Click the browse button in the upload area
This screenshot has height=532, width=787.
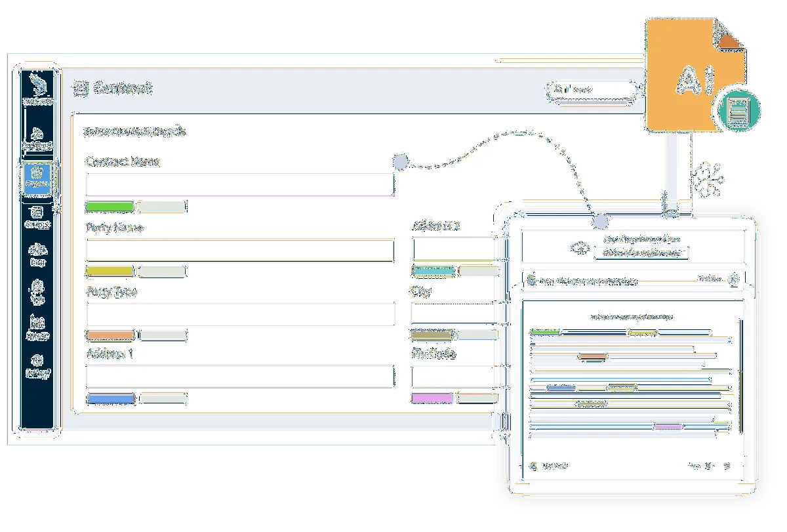tap(641, 253)
